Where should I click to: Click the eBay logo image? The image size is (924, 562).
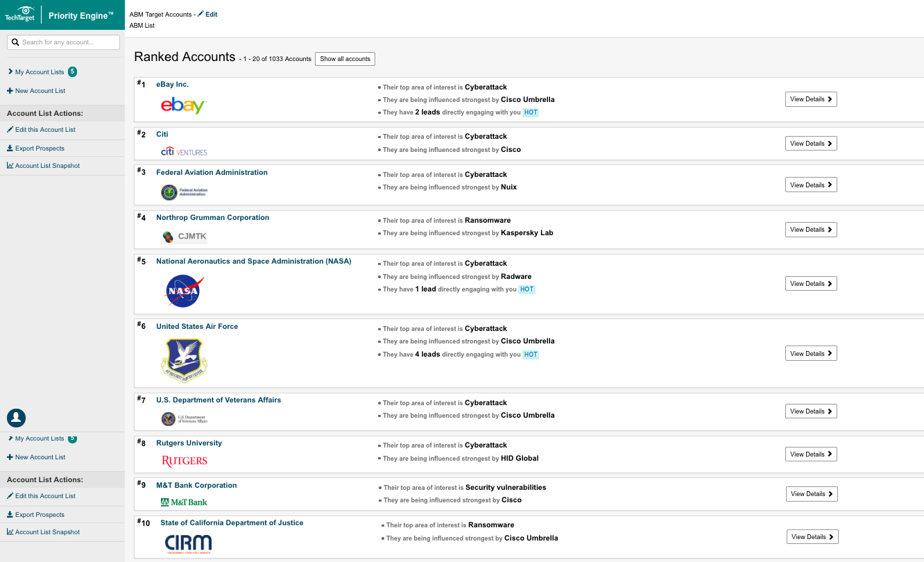pyautogui.click(x=184, y=105)
